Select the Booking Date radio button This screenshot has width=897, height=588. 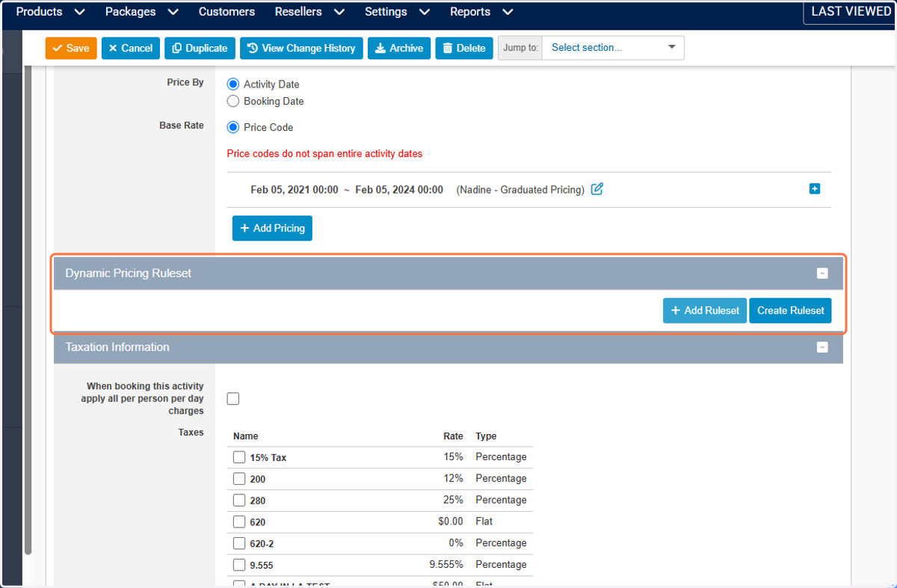233,101
